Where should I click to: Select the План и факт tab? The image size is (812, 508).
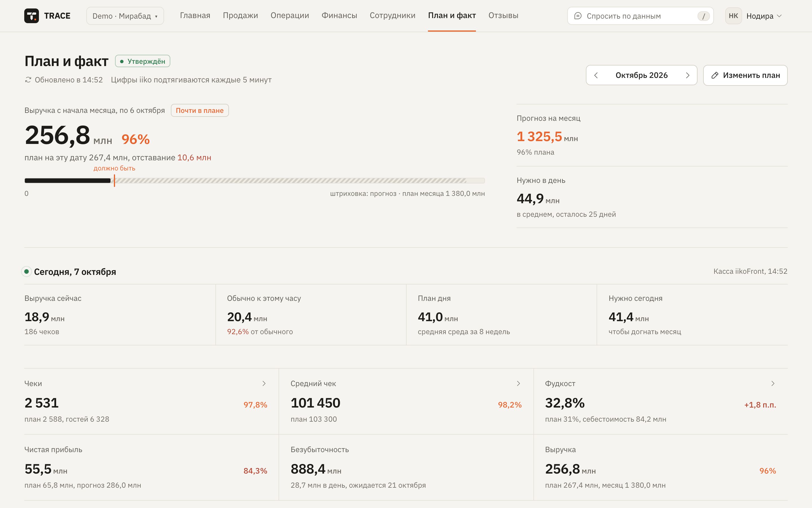tap(452, 16)
